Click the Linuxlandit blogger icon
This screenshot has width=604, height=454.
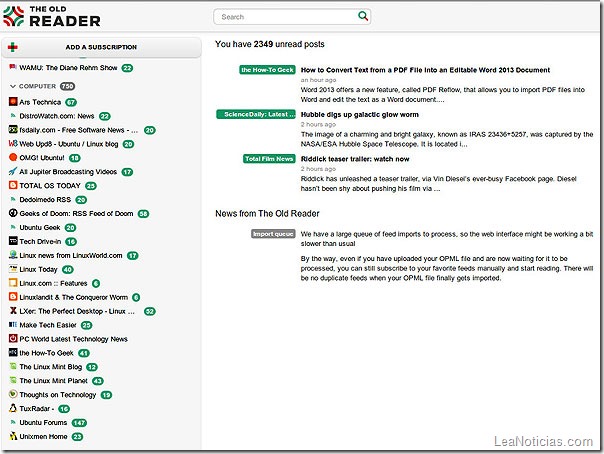pyautogui.click(x=13, y=297)
